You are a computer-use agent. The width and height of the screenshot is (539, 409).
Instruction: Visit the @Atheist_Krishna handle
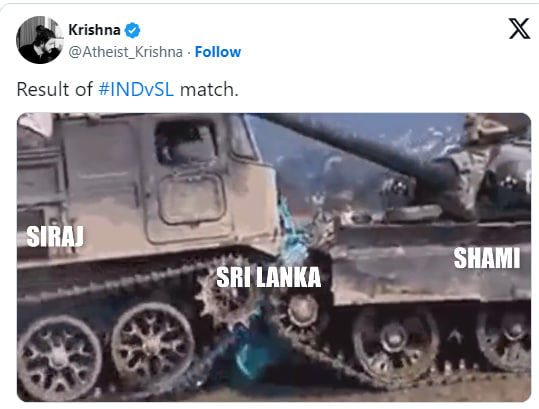point(125,52)
